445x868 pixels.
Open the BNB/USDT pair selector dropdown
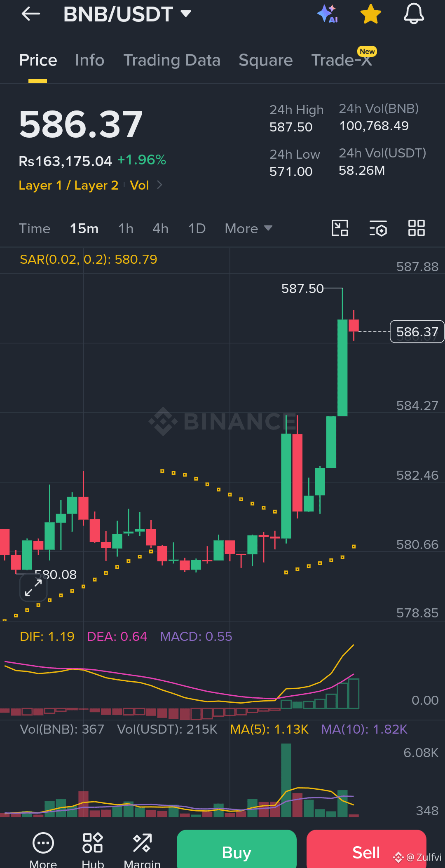[x=127, y=14]
